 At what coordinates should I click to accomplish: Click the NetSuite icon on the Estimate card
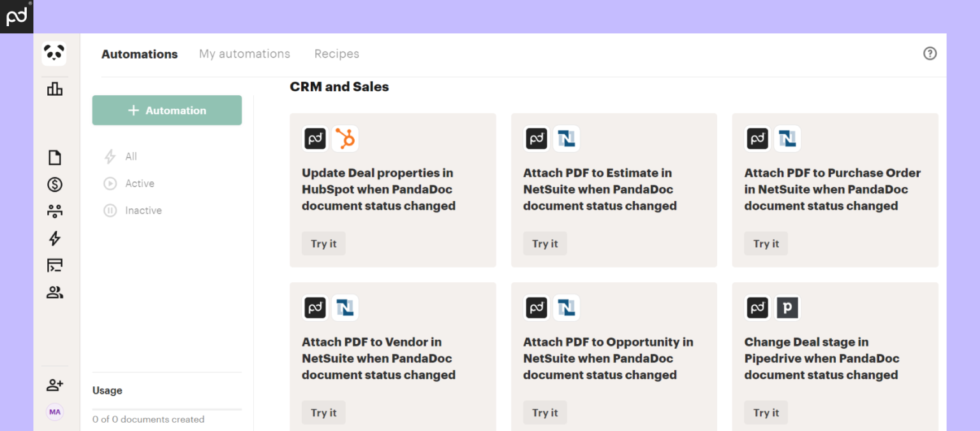point(567,139)
